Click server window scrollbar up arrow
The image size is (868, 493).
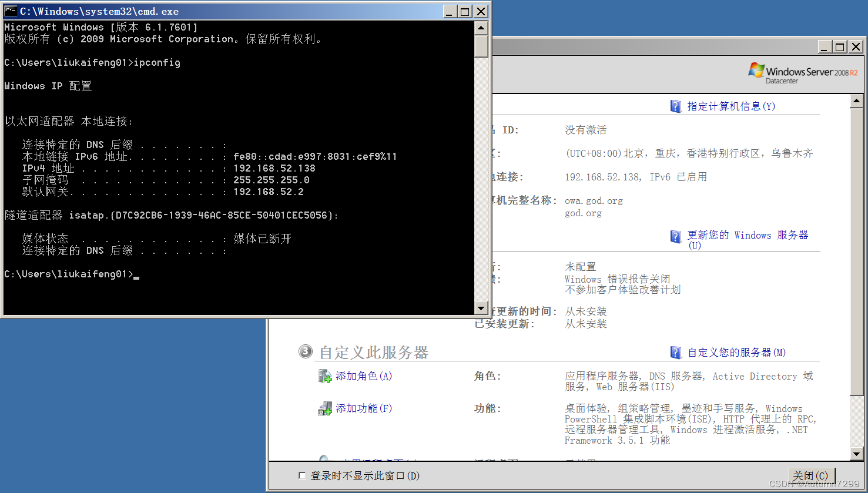click(x=857, y=101)
